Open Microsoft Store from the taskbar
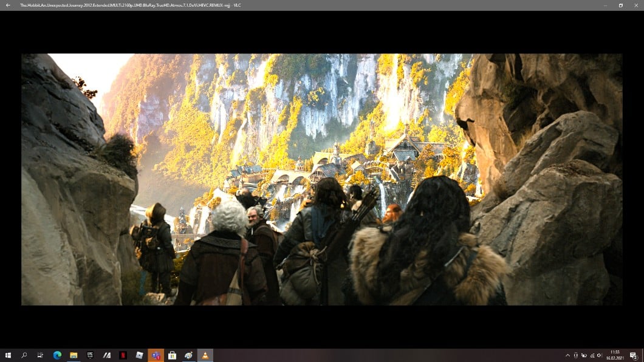This screenshot has width=644, height=362. [172, 355]
